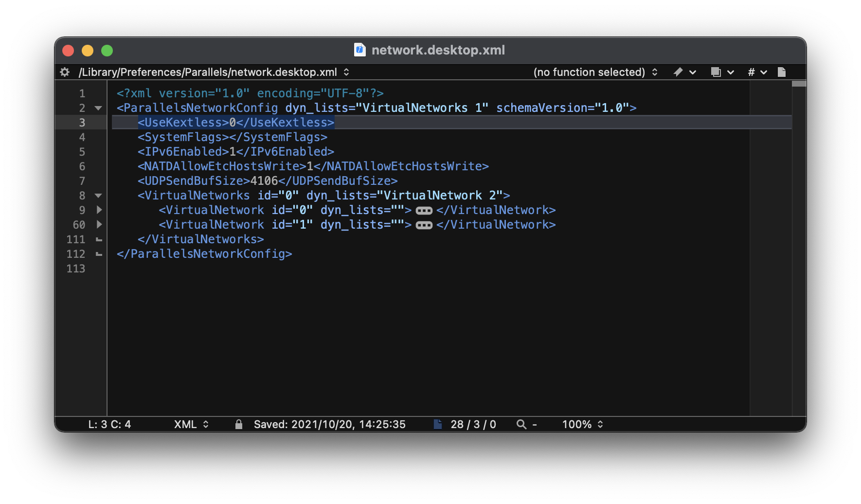Click the <IPv6Enabled>1</IPv6Enabled> line
The width and height of the screenshot is (861, 504).
click(236, 152)
